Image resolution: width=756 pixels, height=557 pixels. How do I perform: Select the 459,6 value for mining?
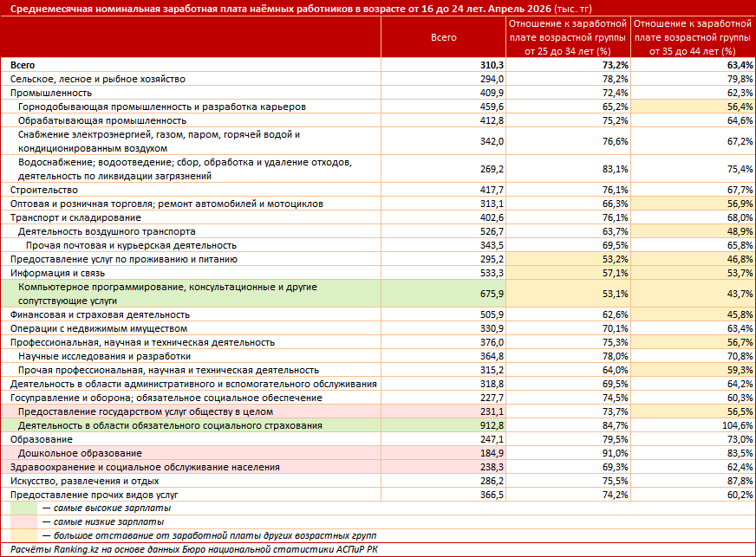[x=492, y=107]
